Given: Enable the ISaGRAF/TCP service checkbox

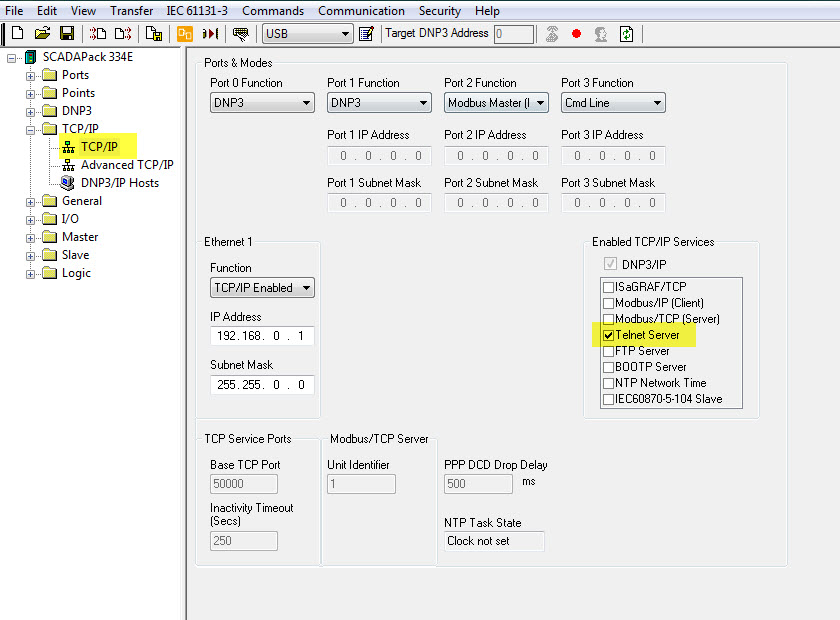Looking at the screenshot, I should (x=608, y=287).
